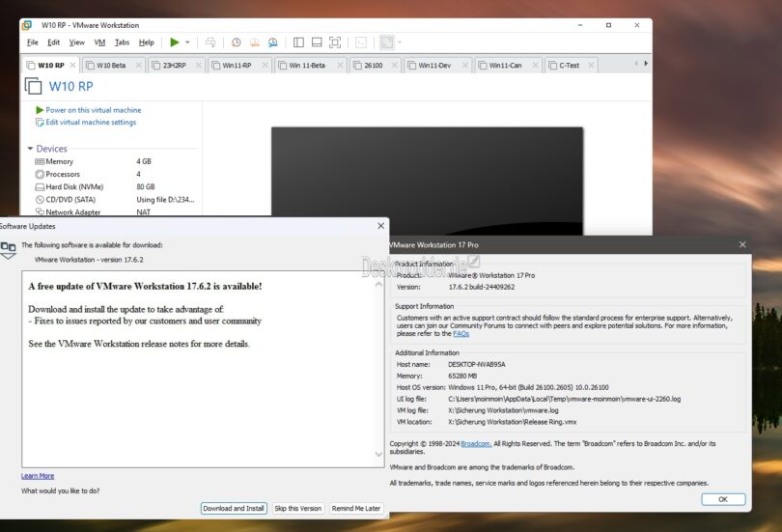Switch to the 26100 tab
782x532 pixels.
coord(373,66)
